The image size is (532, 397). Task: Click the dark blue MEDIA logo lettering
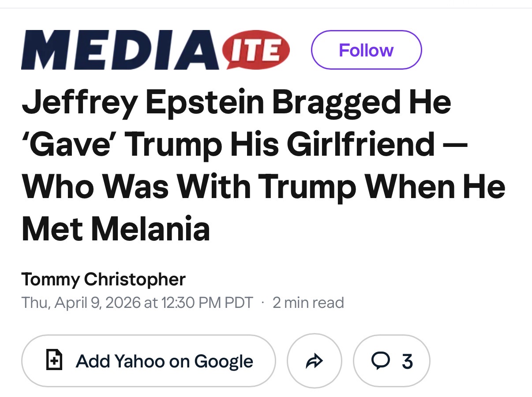tap(120, 51)
